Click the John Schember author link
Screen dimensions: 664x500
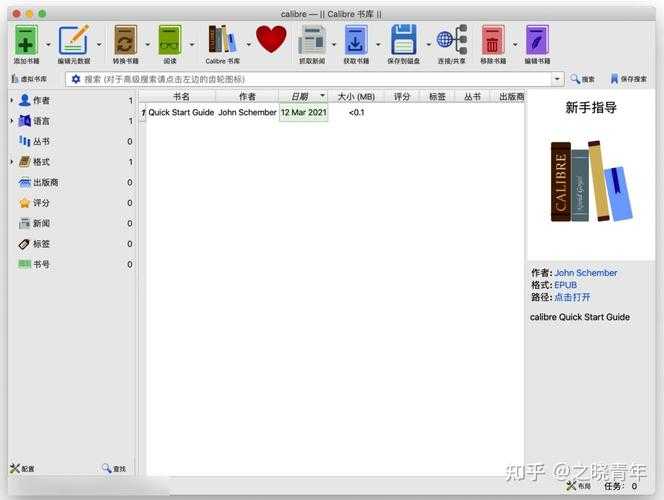pos(586,273)
